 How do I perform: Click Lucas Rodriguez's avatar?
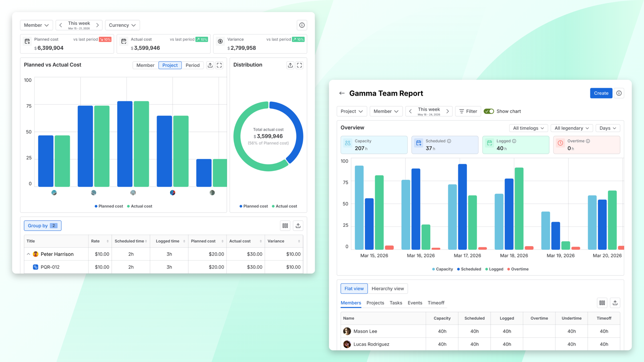click(347, 344)
